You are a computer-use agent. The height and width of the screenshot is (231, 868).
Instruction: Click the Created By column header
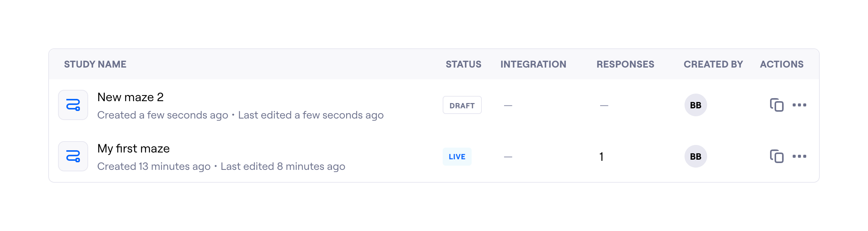coord(713,64)
